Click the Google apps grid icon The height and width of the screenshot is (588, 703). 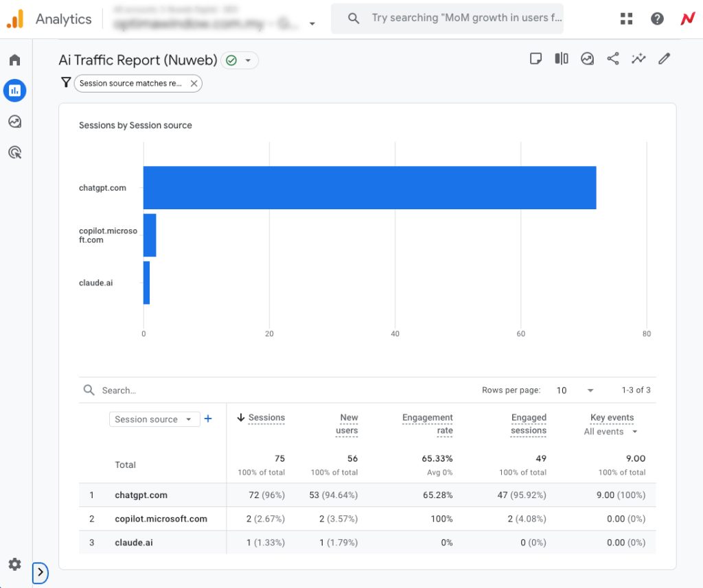click(626, 19)
